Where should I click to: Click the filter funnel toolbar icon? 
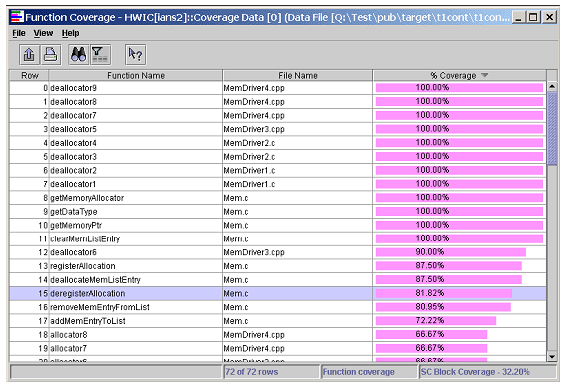(100, 55)
